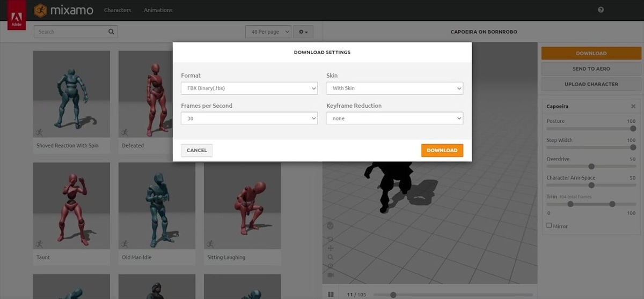Select the rotate camera icon in viewport
644x299 pixels.
coord(330,239)
